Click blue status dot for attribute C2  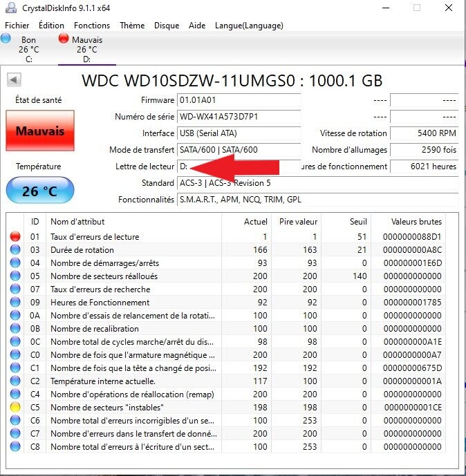click(x=15, y=381)
